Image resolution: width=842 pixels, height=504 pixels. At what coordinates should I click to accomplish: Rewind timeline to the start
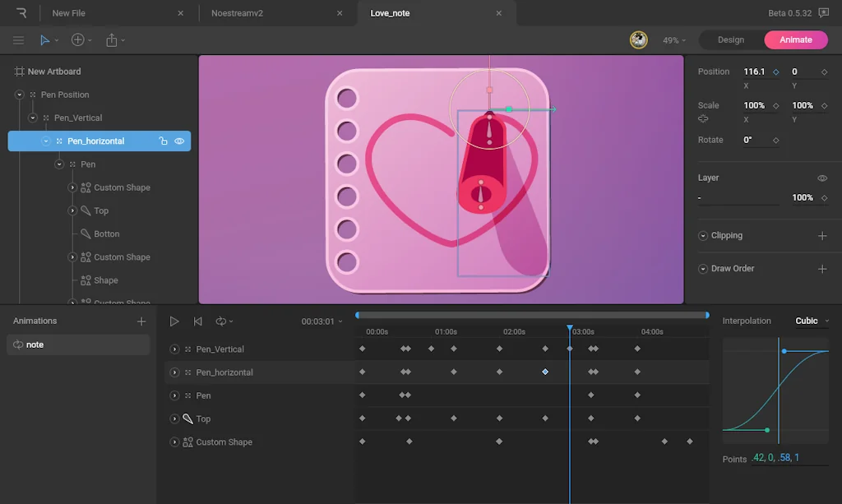197,321
